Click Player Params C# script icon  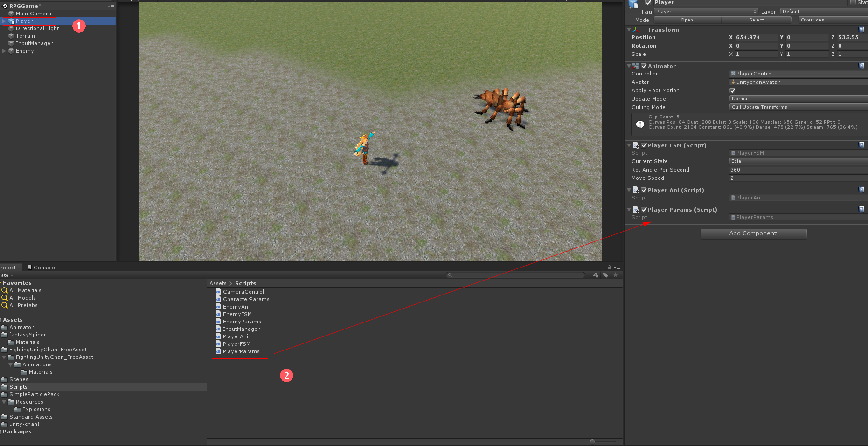click(x=636, y=210)
